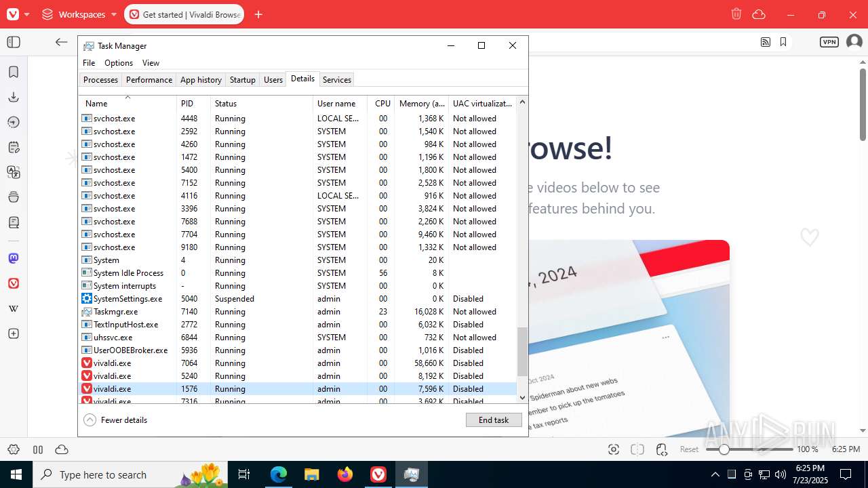The image size is (868, 488).
Task: Capture page with camera icon
Action: [x=614, y=449]
